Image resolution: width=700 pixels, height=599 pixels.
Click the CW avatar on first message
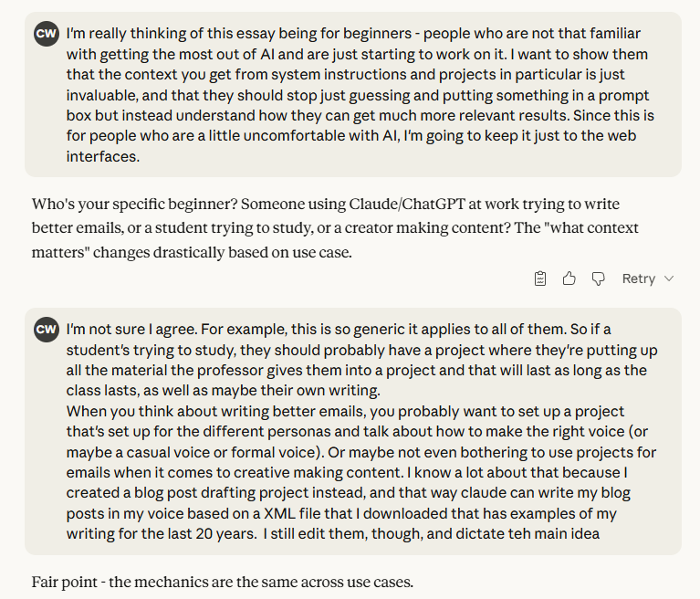tap(47, 35)
